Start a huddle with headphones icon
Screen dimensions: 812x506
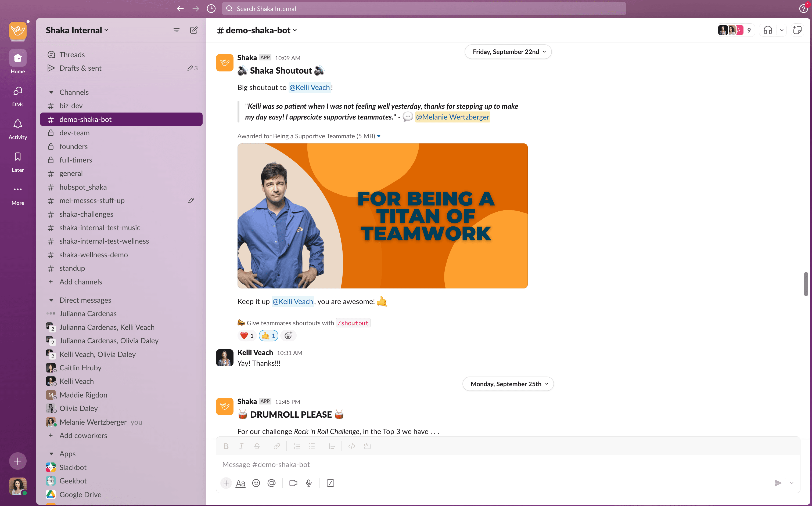[768, 30]
